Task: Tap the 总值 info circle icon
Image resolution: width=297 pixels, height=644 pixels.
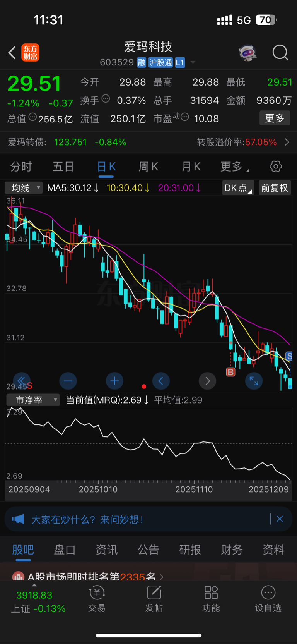Action: pyautogui.click(x=32, y=117)
